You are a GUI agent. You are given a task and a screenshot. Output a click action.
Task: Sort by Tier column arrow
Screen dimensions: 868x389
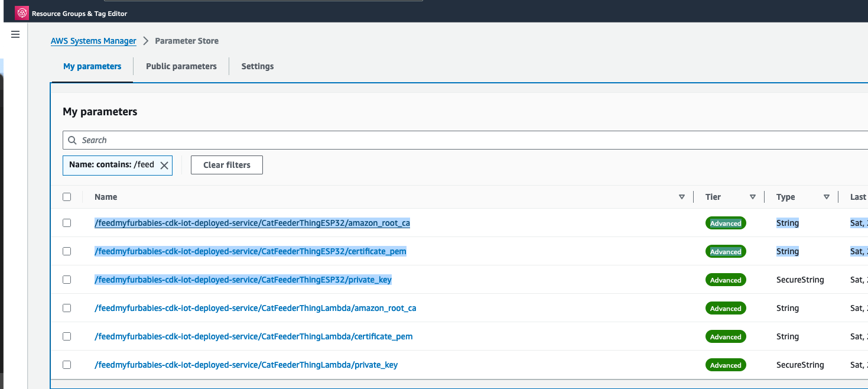(753, 197)
